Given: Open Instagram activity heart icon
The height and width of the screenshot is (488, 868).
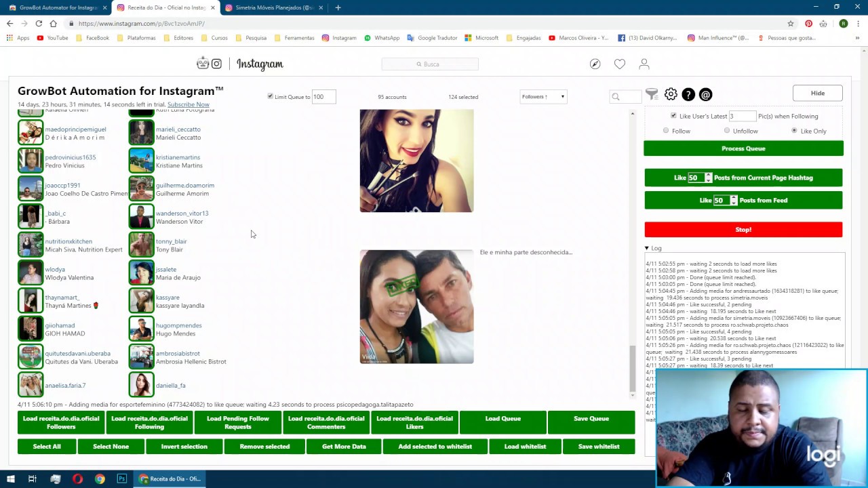Looking at the screenshot, I should pyautogui.click(x=620, y=64).
